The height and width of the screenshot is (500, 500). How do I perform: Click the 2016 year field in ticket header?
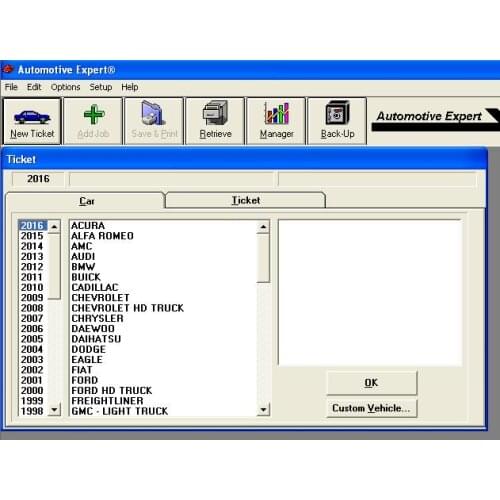pyautogui.click(x=38, y=179)
